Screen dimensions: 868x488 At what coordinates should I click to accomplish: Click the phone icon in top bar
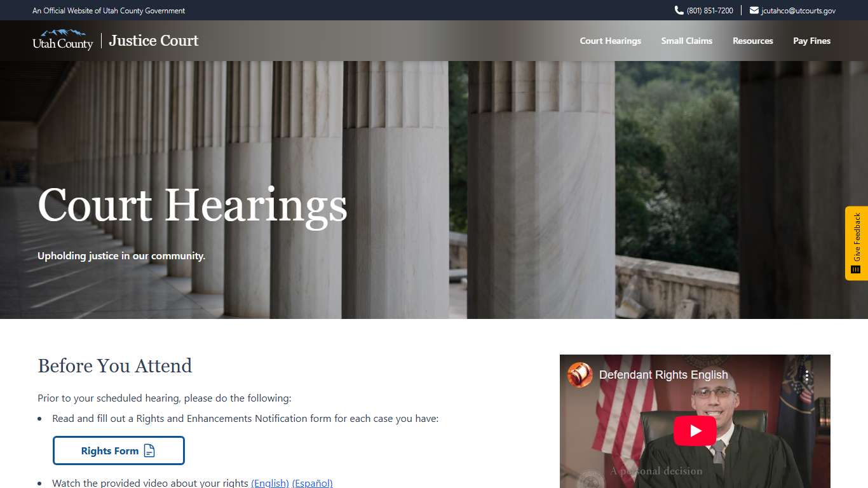point(679,10)
